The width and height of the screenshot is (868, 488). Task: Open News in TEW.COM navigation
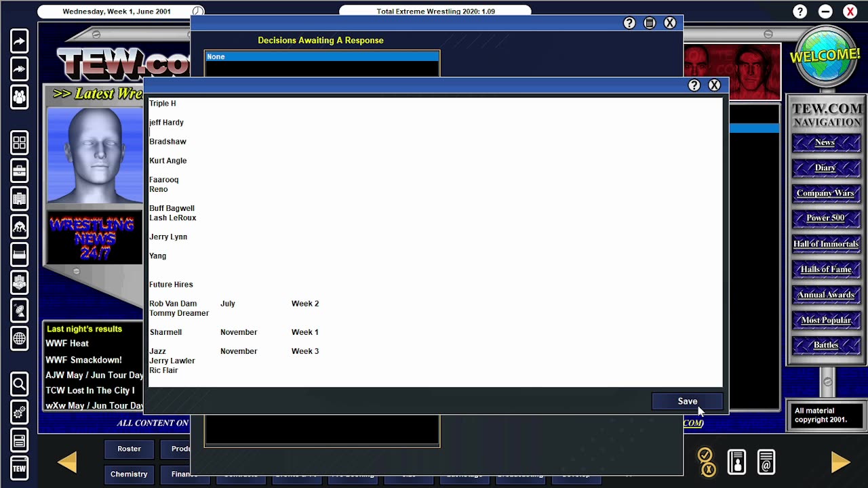[825, 142]
